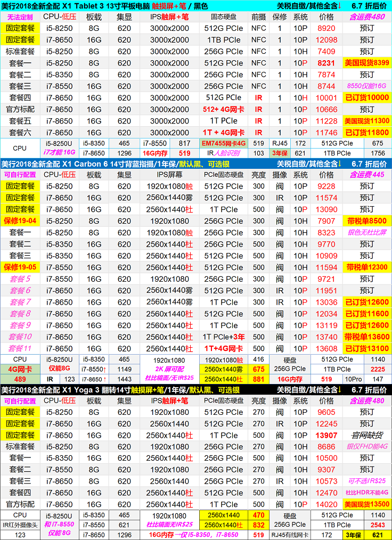Screen dimensions: 392x540
Task: Select the IR红外摄像头 cell
Action: 20,525
